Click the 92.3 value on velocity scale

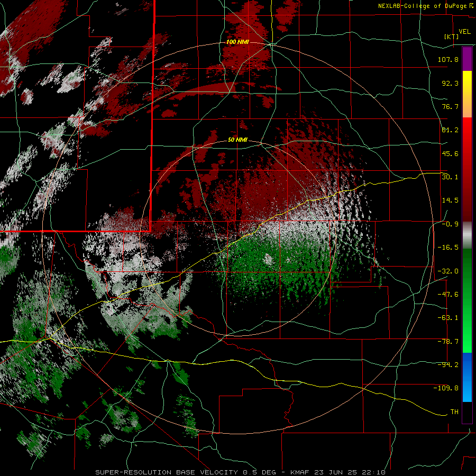pos(450,83)
